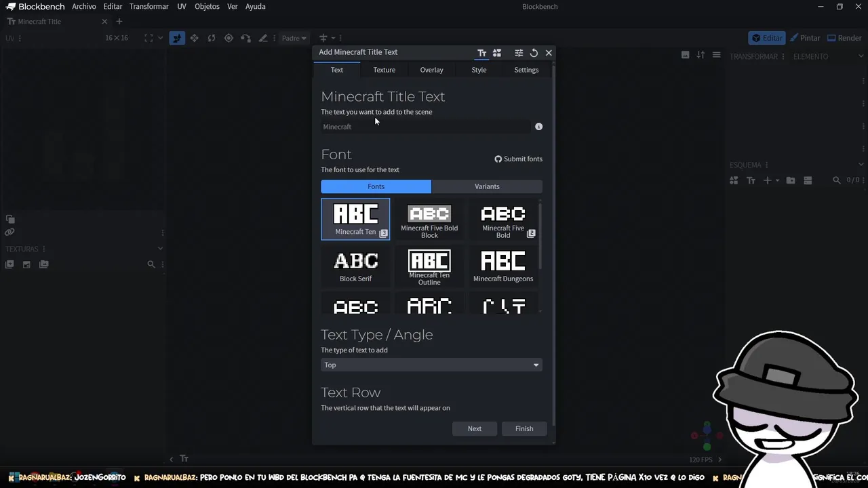The width and height of the screenshot is (868, 488).
Task: Switch to Editar mode
Action: click(x=767, y=38)
